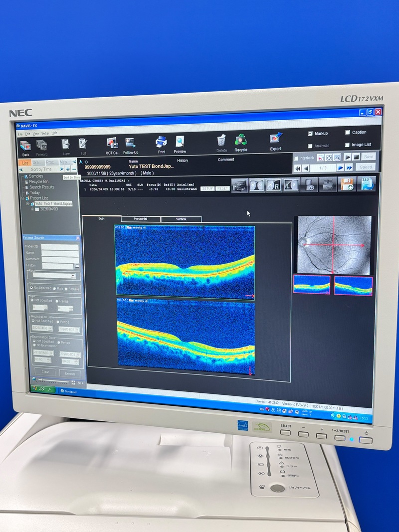Enable the Caption checkbox
Image resolution: width=399 pixels, height=532 pixels.
pyautogui.click(x=348, y=133)
